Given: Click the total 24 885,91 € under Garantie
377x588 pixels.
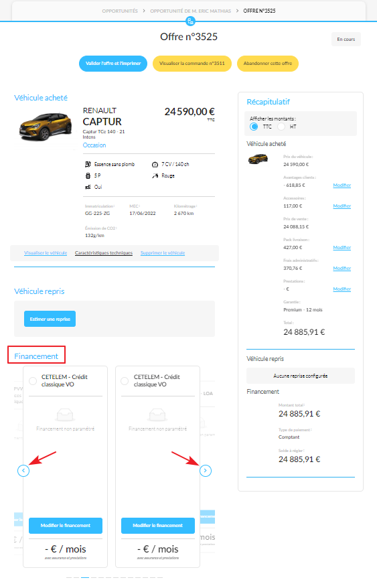Looking at the screenshot, I should (x=304, y=332).
